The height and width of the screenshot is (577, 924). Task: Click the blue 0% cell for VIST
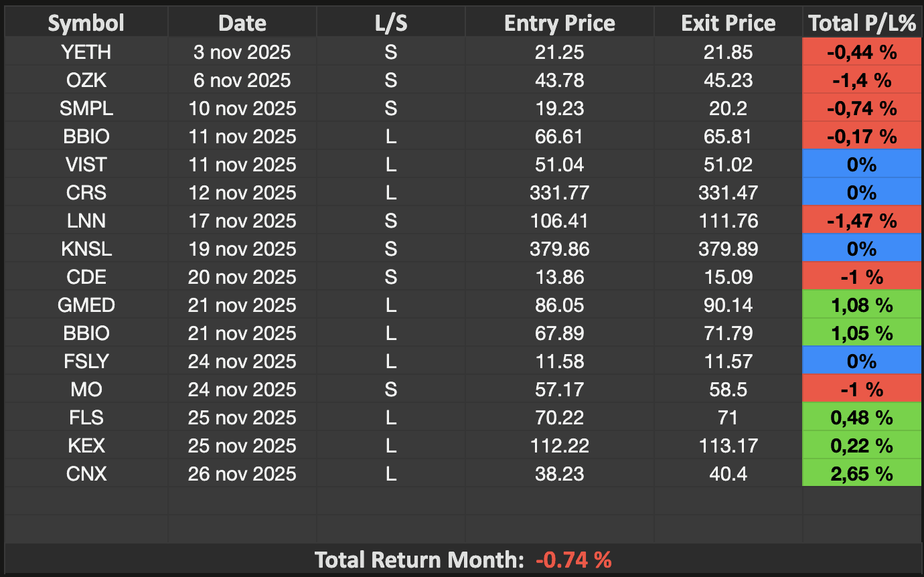point(862,165)
